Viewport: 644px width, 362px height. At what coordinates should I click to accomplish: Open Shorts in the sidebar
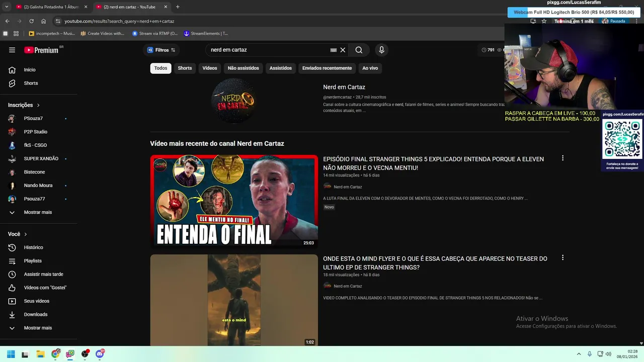point(39,83)
